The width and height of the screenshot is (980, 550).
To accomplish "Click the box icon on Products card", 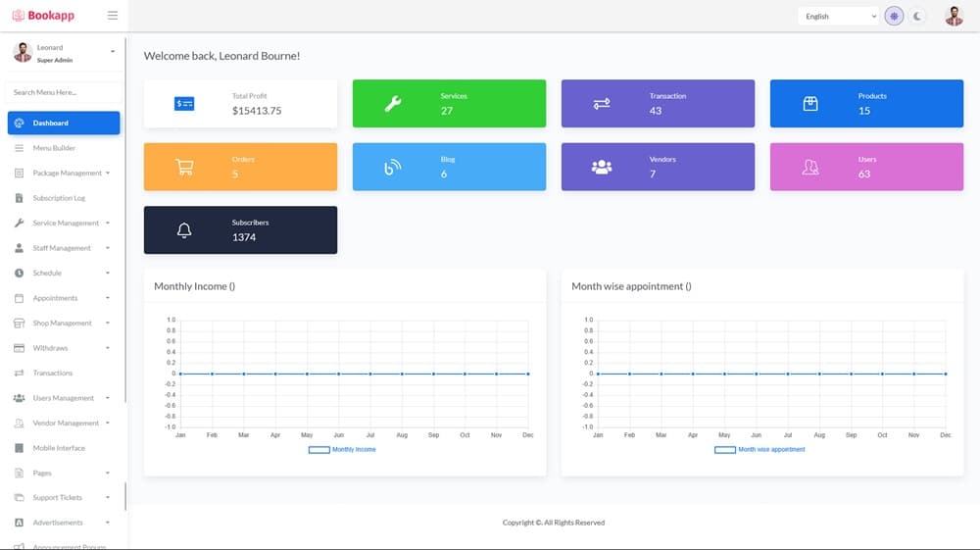I will pos(810,104).
